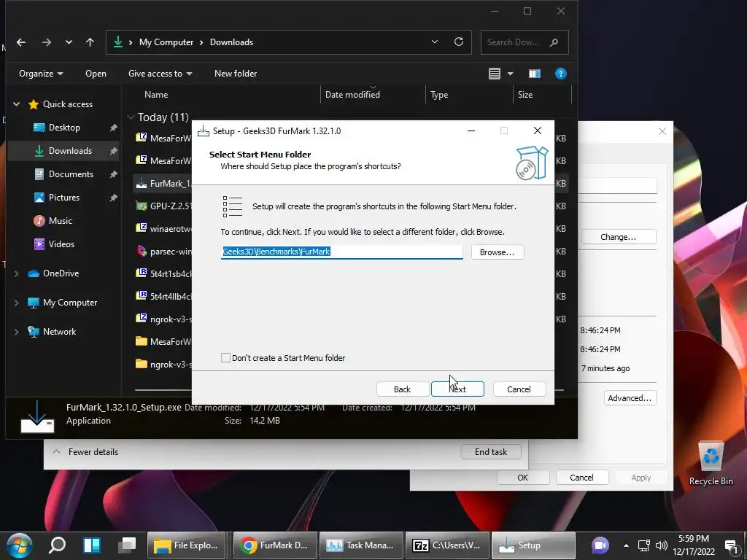The height and width of the screenshot is (560, 747).
Task: Sort files by Size column
Action: 525,94
